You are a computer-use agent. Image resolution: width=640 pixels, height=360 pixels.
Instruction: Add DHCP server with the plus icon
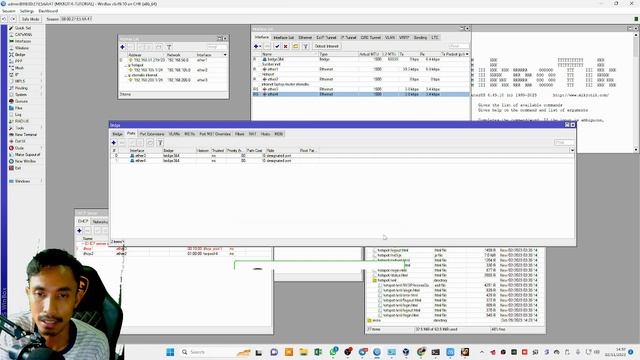pos(80,231)
